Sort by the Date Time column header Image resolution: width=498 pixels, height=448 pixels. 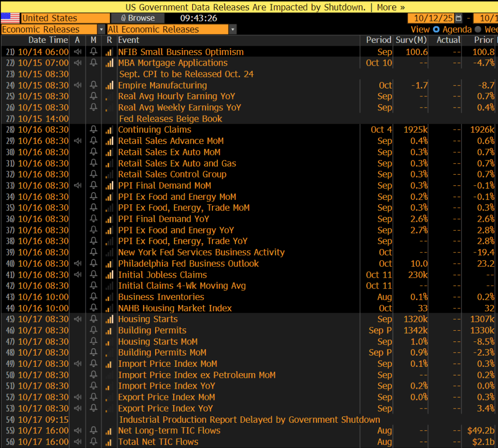(x=48, y=40)
